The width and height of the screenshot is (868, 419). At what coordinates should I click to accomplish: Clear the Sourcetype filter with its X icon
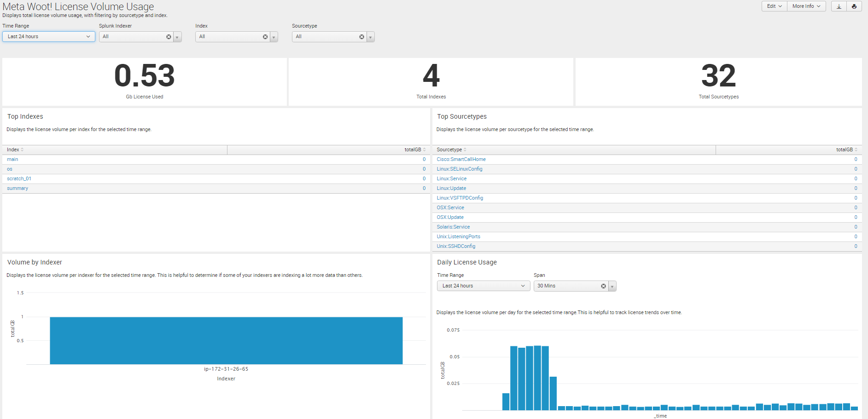pyautogui.click(x=361, y=37)
